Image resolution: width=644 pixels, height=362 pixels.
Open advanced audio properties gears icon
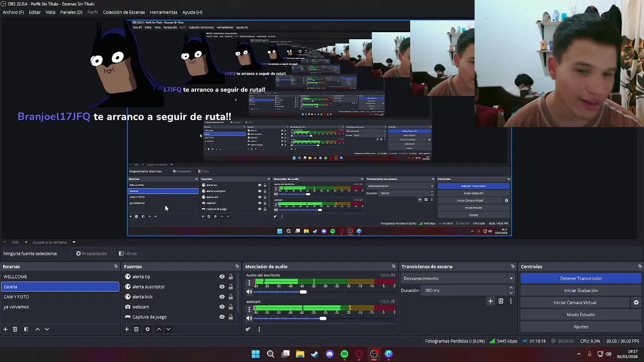(248, 329)
